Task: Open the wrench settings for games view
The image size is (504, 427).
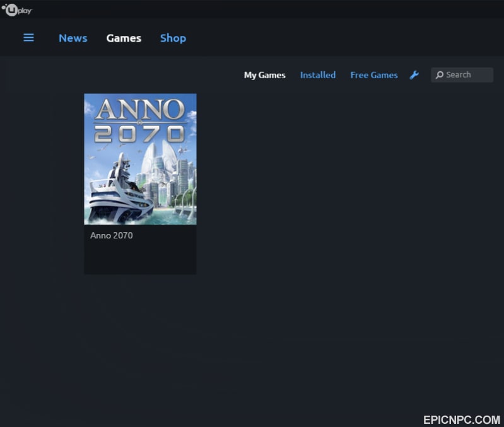Action: click(414, 75)
